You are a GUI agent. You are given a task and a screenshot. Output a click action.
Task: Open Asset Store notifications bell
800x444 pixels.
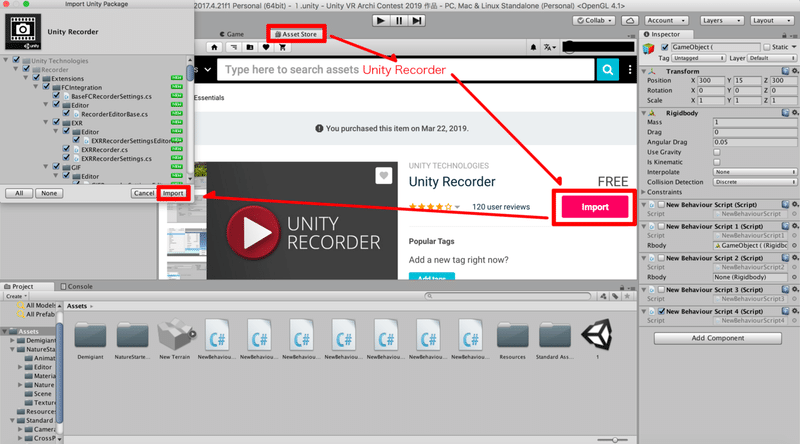pos(533,47)
